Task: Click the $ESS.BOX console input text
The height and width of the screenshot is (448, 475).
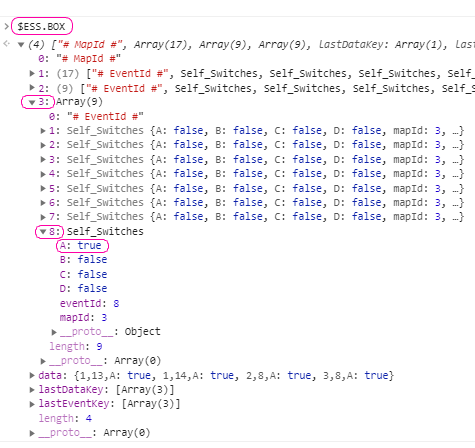Action: pos(41,26)
